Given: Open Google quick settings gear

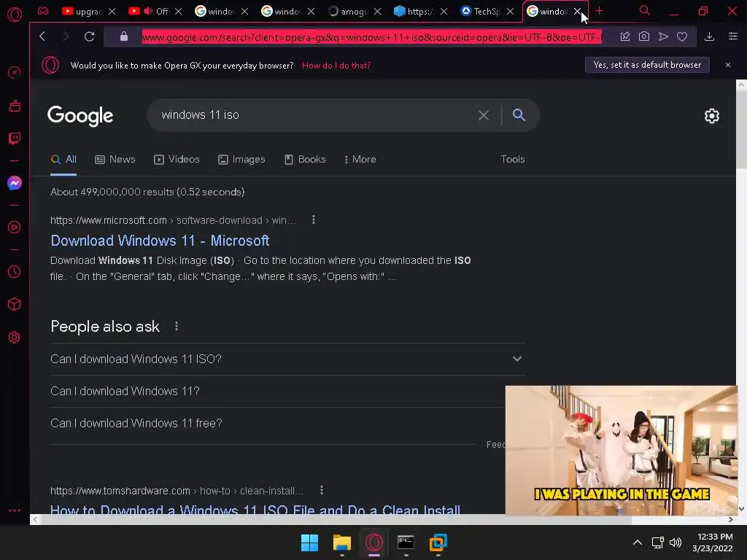Looking at the screenshot, I should (712, 116).
